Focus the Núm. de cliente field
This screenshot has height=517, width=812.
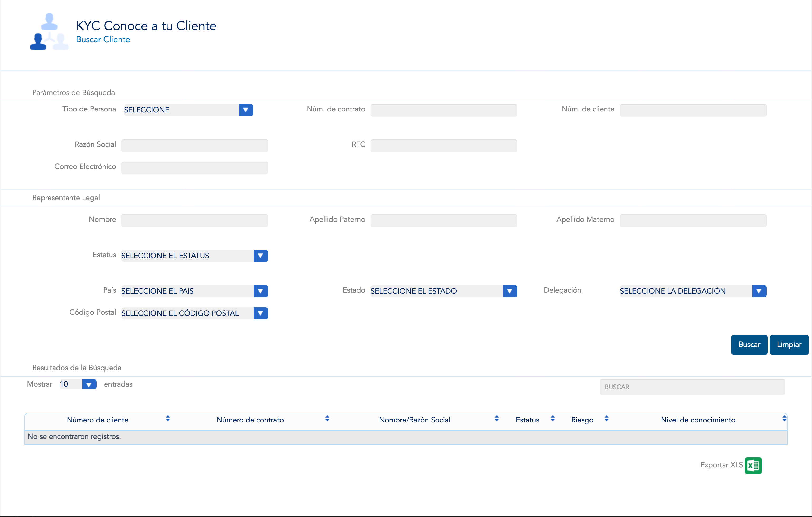(693, 110)
